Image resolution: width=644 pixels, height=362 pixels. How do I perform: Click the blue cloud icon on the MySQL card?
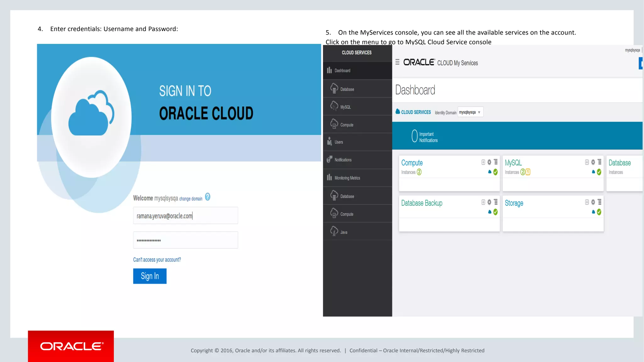[593, 172]
